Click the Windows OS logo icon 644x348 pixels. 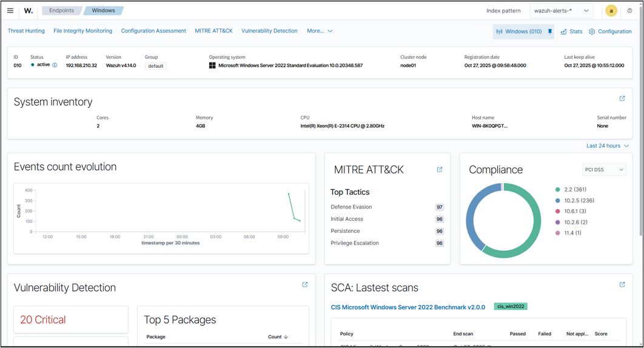click(x=212, y=65)
